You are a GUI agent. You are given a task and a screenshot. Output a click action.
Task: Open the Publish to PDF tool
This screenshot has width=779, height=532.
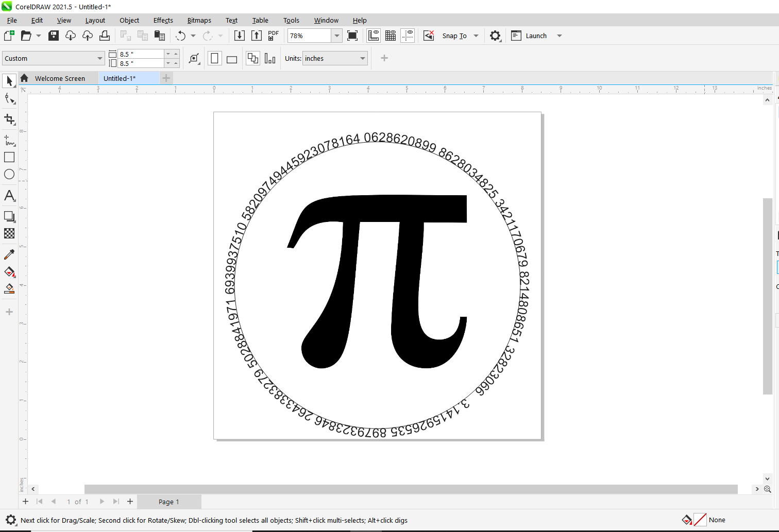273,35
